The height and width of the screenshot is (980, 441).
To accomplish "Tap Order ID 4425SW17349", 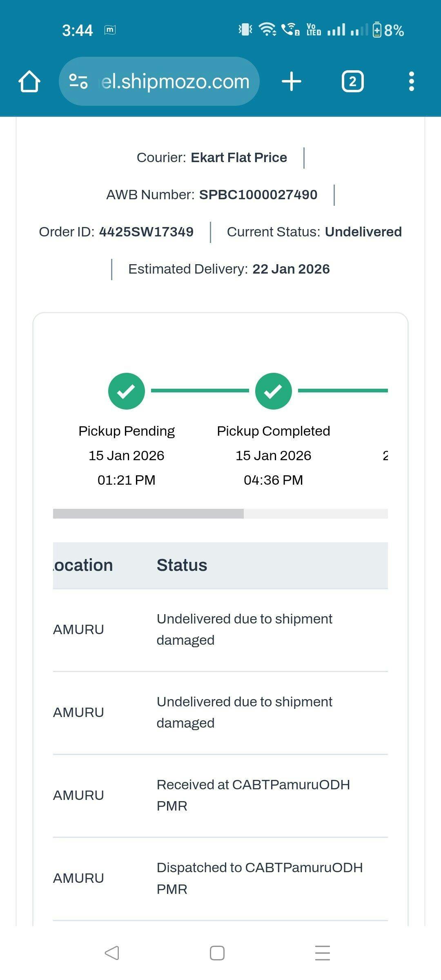I will (146, 232).
